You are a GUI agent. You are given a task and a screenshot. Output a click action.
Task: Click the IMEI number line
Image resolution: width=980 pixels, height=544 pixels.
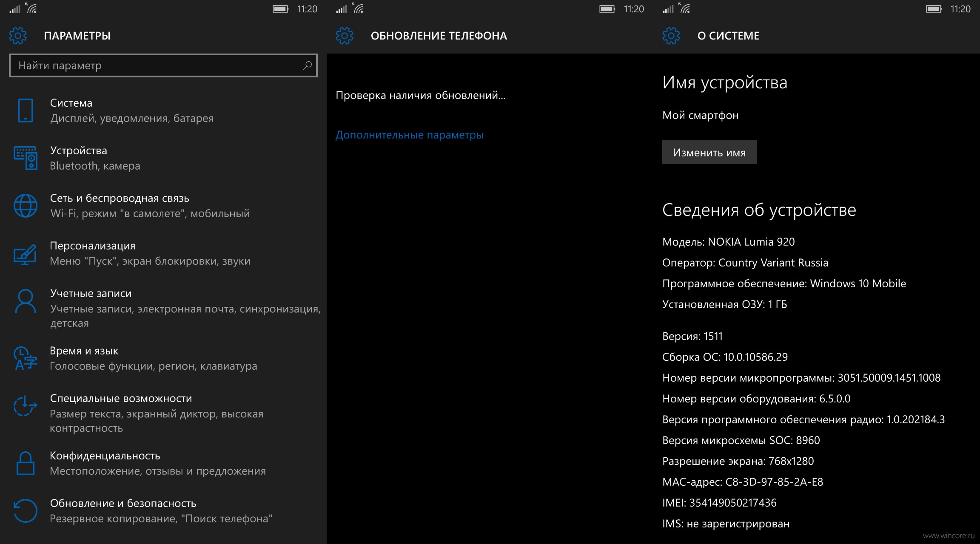tap(719, 503)
